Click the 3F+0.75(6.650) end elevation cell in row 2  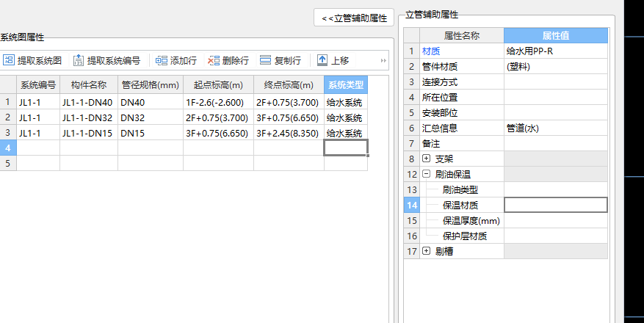point(289,117)
